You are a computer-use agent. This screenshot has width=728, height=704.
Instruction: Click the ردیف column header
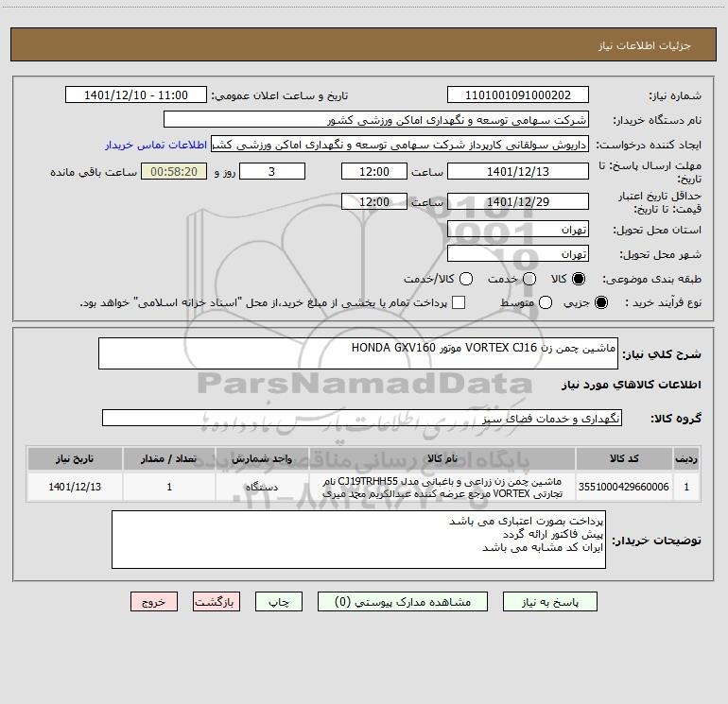[686, 459]
